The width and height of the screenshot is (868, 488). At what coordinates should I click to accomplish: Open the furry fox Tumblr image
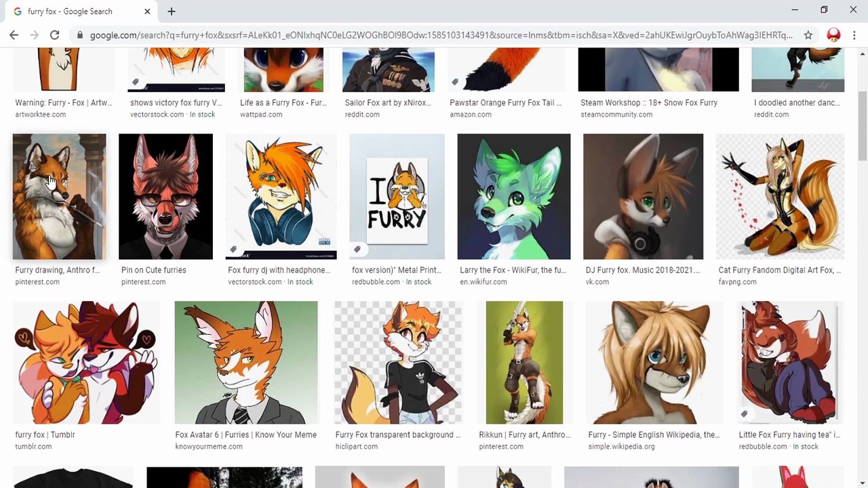click(x=86, y=363)
